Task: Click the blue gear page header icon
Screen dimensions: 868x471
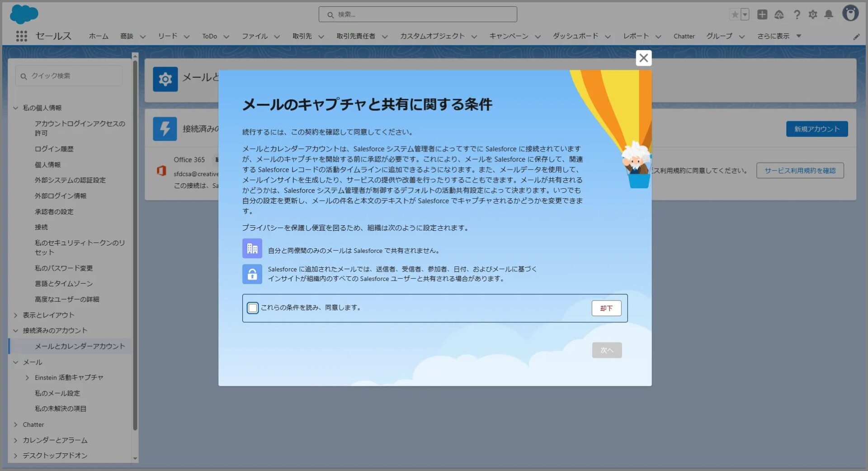Action: pyautogui.click(x=165, y=79)
